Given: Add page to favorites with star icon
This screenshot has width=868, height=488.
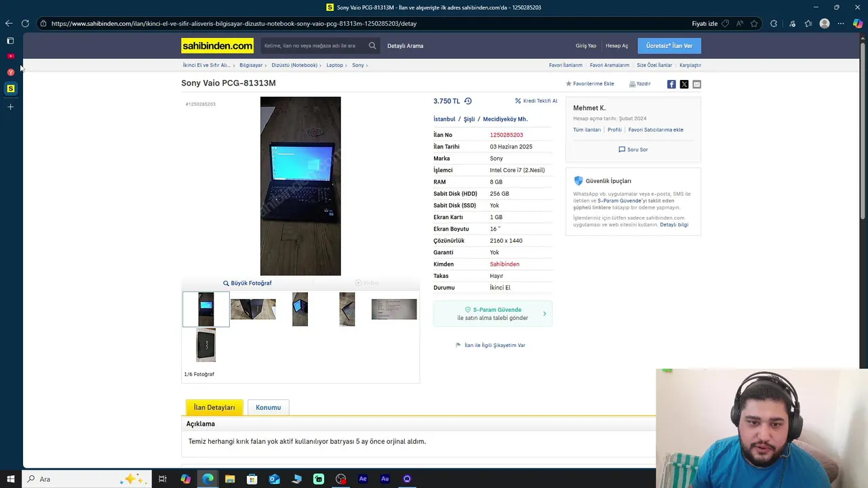Looking at the screenshot, I should [754, 23].
